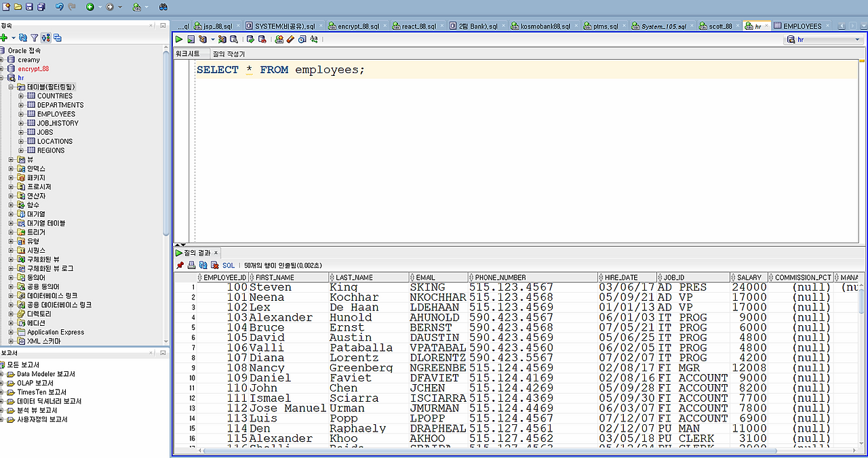
Task: Open the Explain Plan dropdown arrow
Action: [212, 39]
